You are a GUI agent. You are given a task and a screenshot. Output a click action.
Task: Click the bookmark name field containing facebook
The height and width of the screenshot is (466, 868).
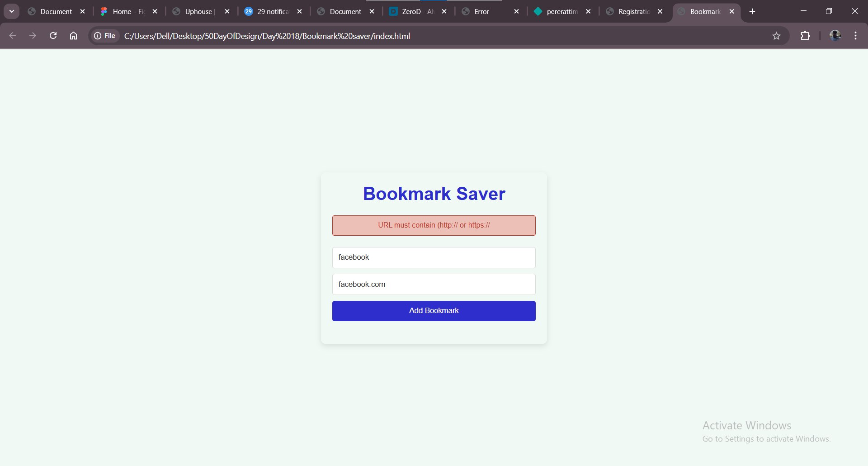point(434,257)
